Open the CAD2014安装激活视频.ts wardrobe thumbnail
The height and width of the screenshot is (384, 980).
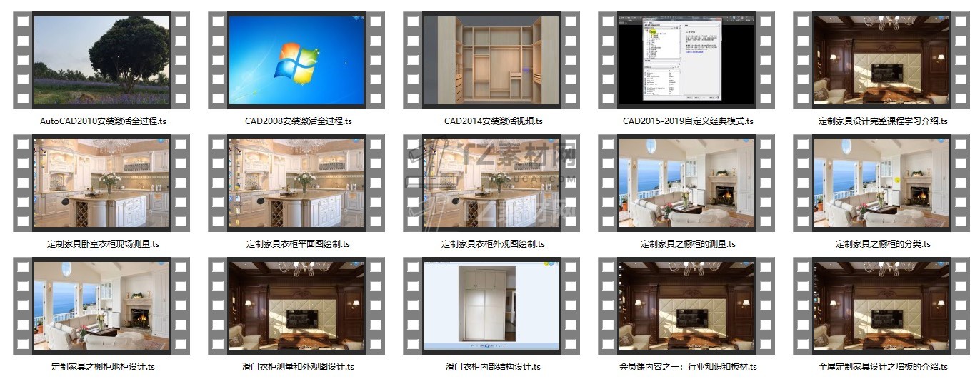(x=491, y=61)
